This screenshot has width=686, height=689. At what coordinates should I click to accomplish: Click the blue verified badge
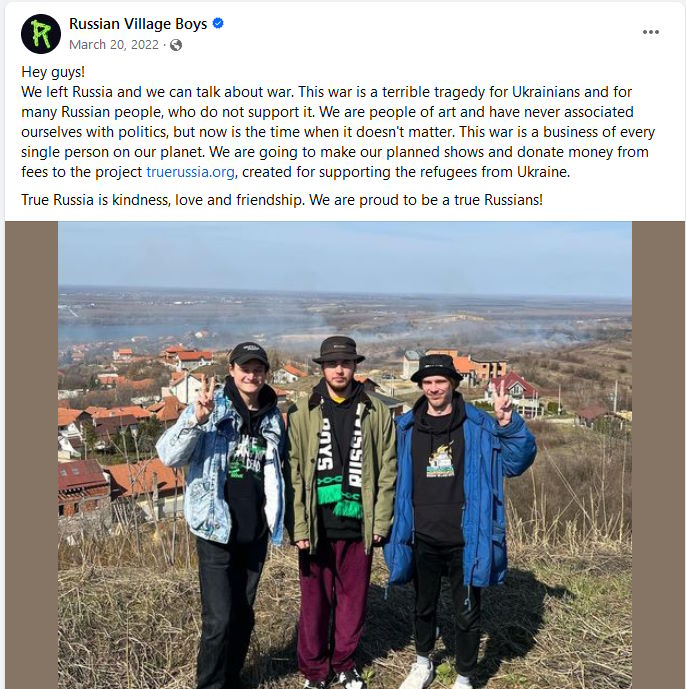[218, 23]
